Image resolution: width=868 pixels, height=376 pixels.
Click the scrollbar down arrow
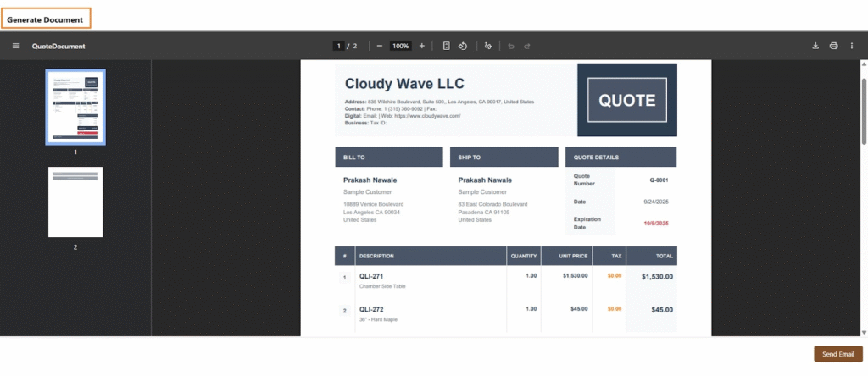point(863,332)
